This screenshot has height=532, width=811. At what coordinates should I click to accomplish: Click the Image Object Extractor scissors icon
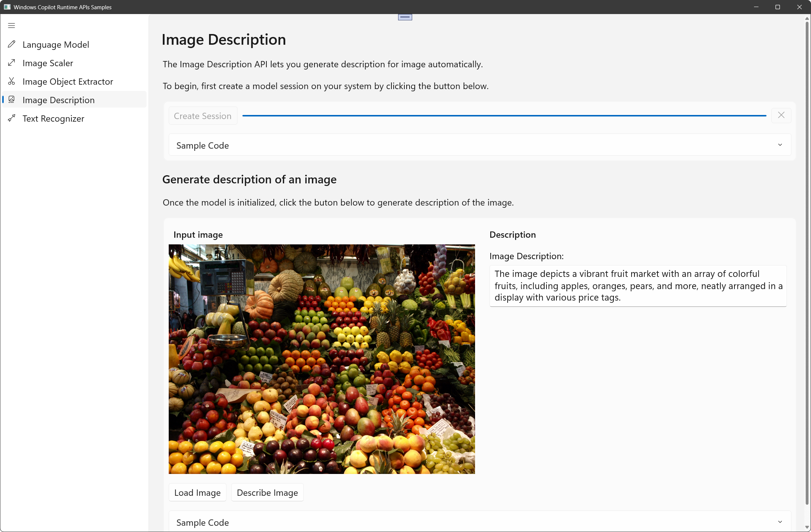[x=11, y=81]
